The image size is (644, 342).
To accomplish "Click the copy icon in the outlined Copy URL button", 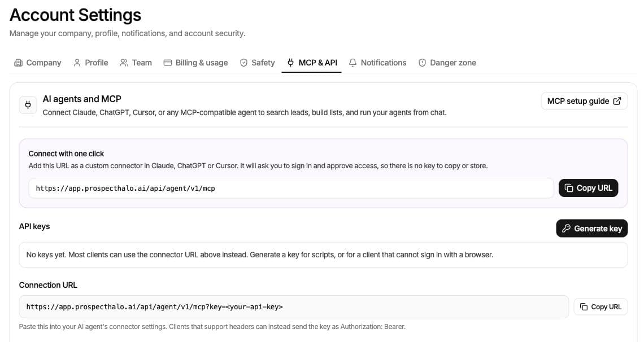I will pyautogui.click(x=584, y=307).
